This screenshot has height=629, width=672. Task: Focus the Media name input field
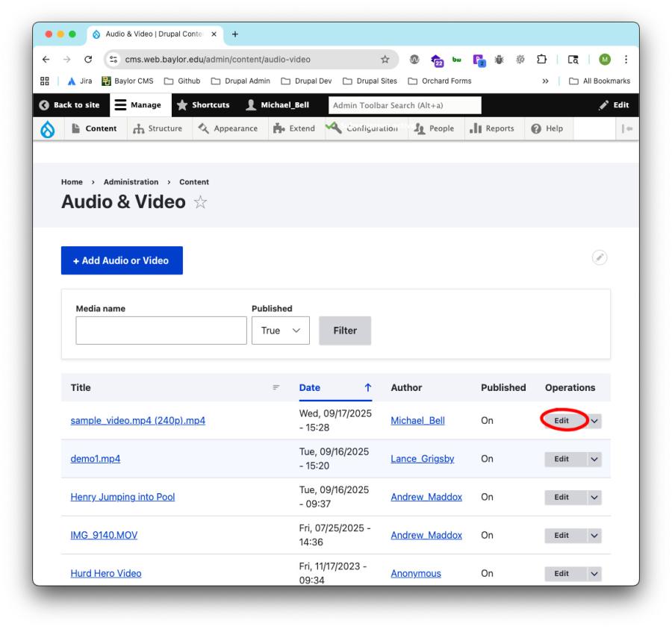[161, 331]
